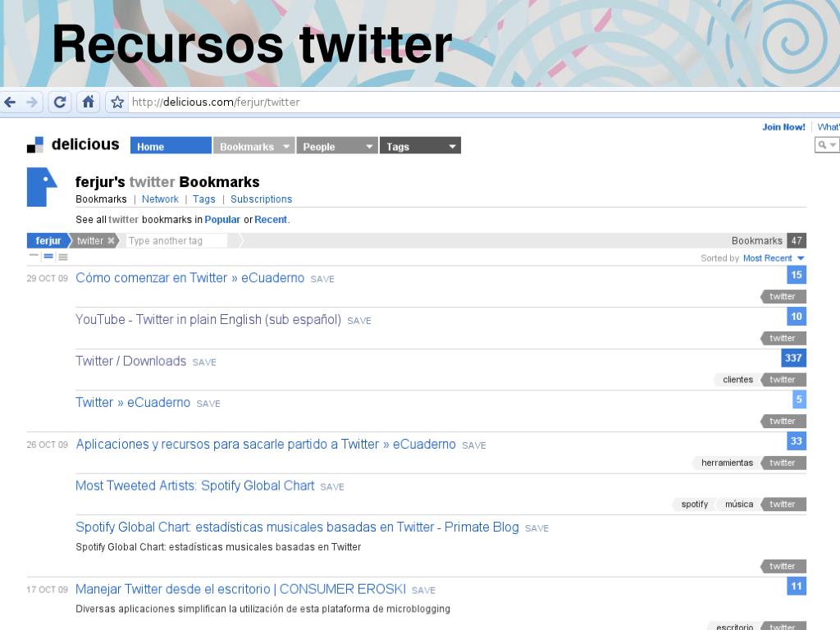Click ferjur's blue profile avatar
This screenshot has width=840, height=630.
(42, 187)
